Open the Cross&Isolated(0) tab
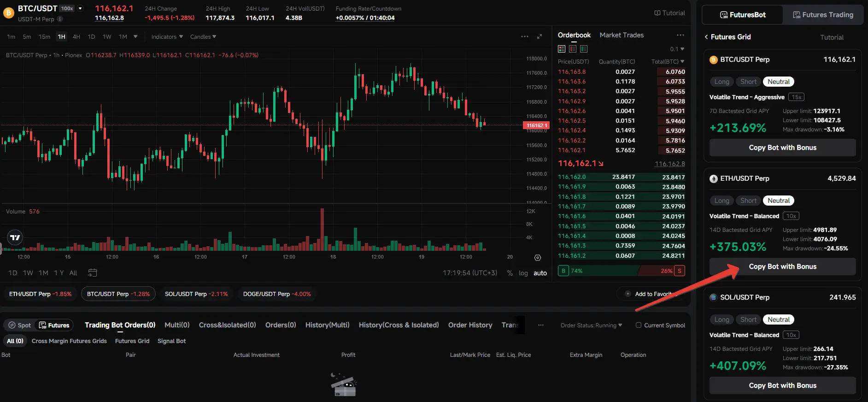Image resolution: width=868 pixels, height=402 pixels. (x=228, y=325)
